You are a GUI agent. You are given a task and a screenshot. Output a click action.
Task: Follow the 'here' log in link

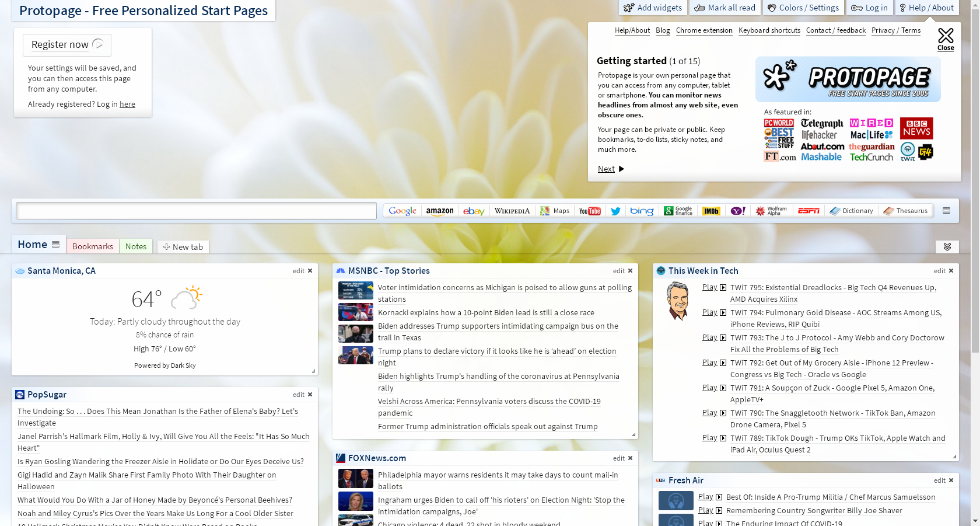tap(127, 104)
